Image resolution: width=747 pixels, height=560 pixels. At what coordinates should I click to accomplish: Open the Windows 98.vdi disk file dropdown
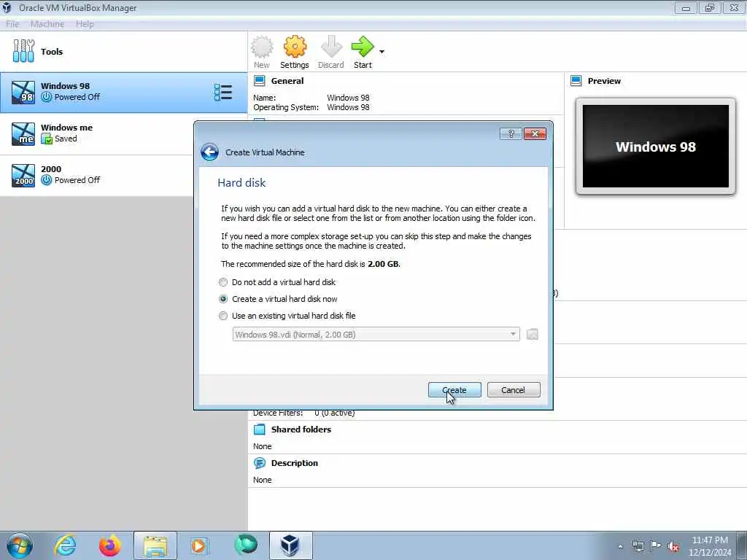(376, 334)
